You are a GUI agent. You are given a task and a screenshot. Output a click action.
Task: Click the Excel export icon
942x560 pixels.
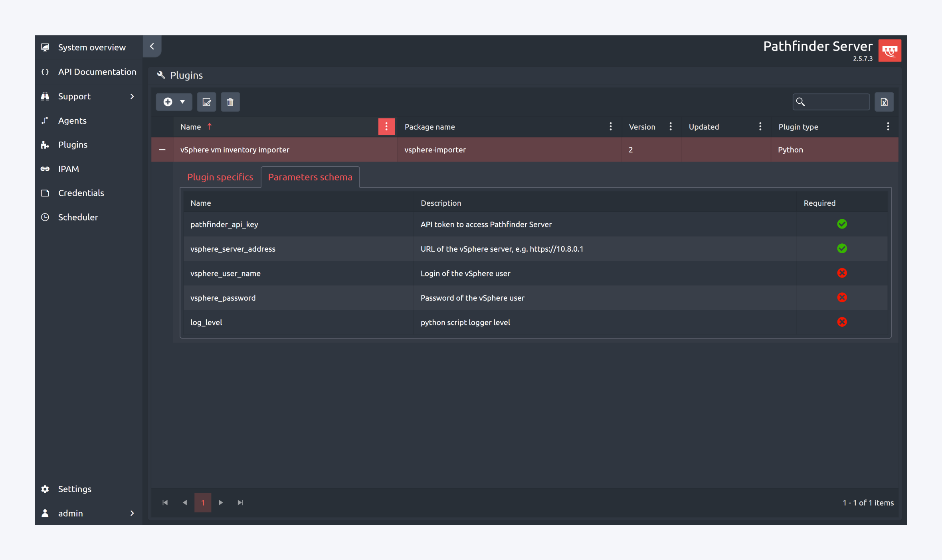pyautogui.click(x=884, y=102)
